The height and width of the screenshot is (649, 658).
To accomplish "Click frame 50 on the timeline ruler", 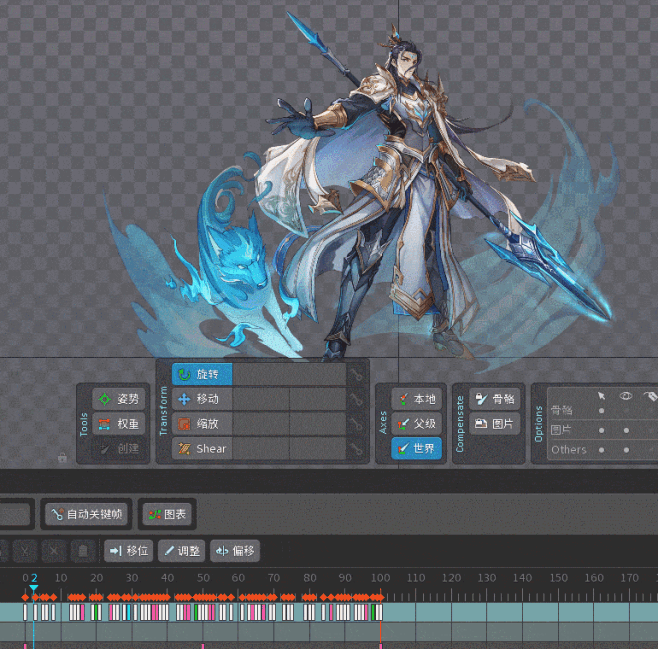I will [x=203, y=578].
